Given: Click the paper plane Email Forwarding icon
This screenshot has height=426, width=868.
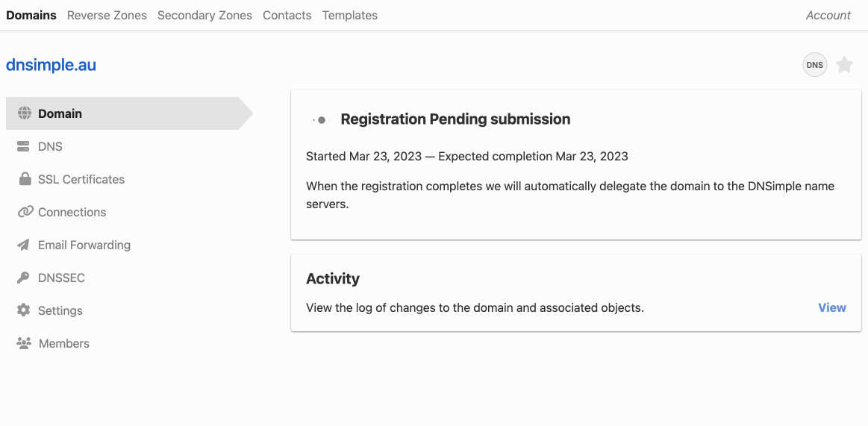Looking at the screenshot, I should pos(24,245).
